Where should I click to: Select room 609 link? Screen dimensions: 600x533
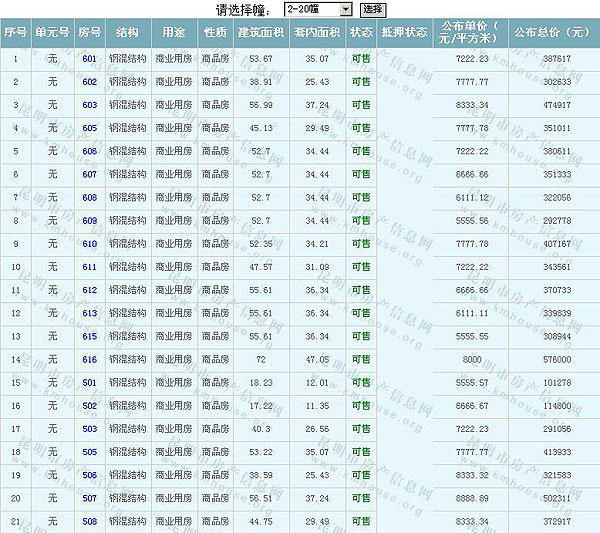90,220
